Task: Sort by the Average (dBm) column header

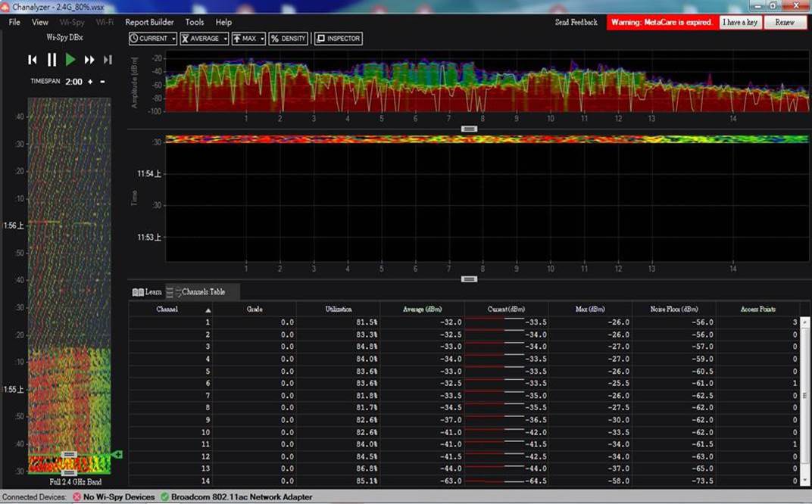Action: 422,310
